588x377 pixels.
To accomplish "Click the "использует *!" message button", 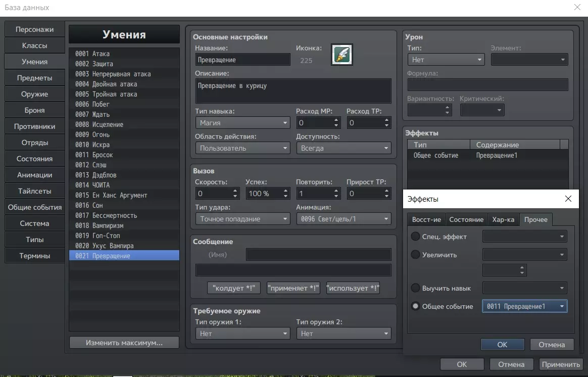I will pyautogui.click(x=353, y=288).
